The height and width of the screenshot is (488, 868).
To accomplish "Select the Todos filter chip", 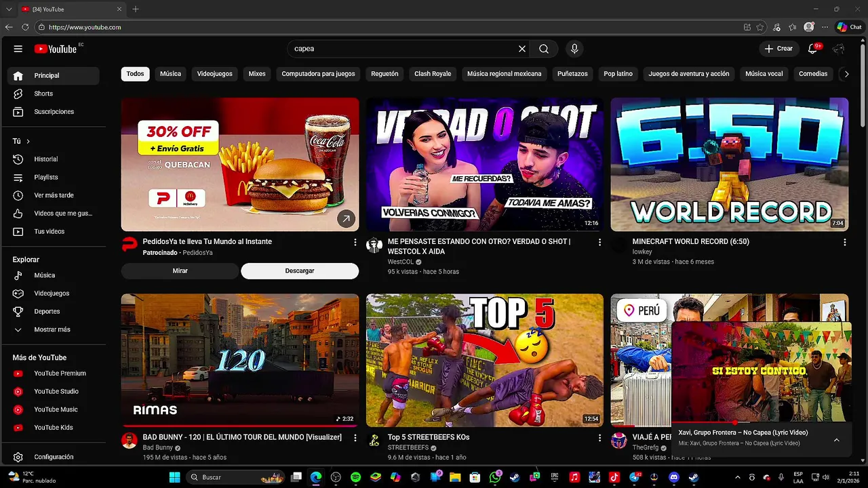I will click(136, 74).
